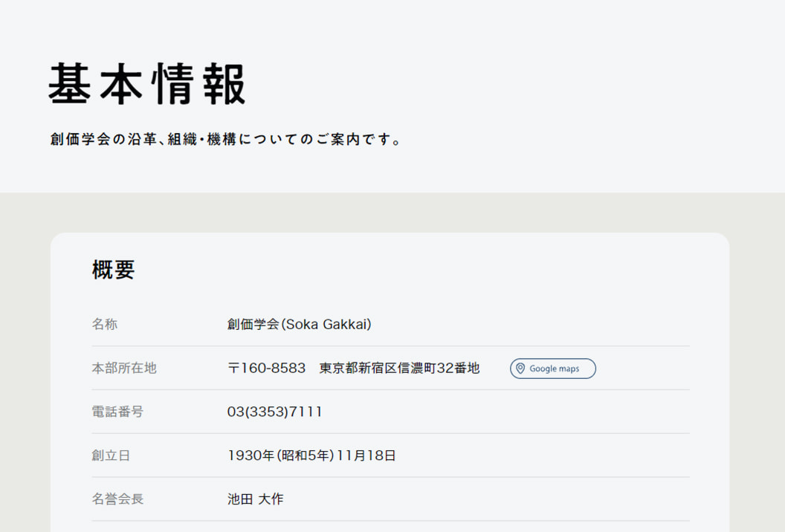
Task: Click the 名誉会長 row label
Action: click(117, 499)
